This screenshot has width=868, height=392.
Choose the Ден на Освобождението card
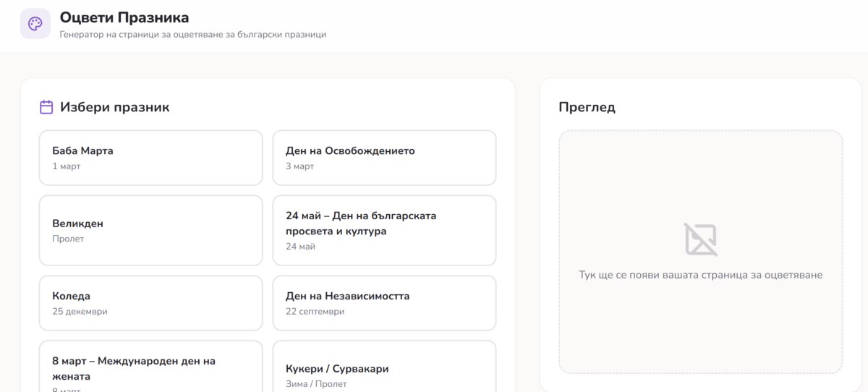[x=384, y=158]
